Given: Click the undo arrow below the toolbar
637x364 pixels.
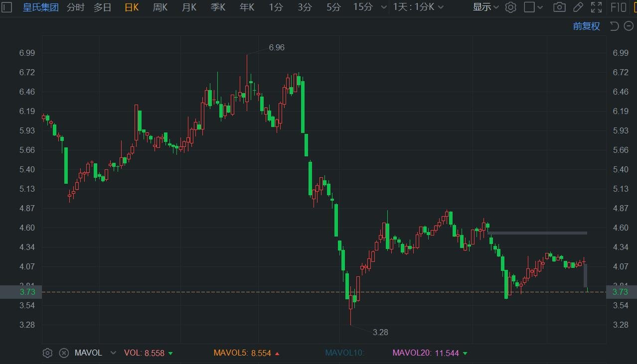Looking at the screenshot, I should click(614, 26).
